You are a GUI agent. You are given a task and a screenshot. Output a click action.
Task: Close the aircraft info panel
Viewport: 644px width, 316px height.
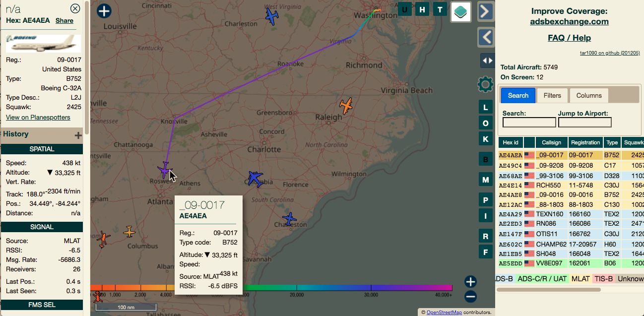[75, 8]
